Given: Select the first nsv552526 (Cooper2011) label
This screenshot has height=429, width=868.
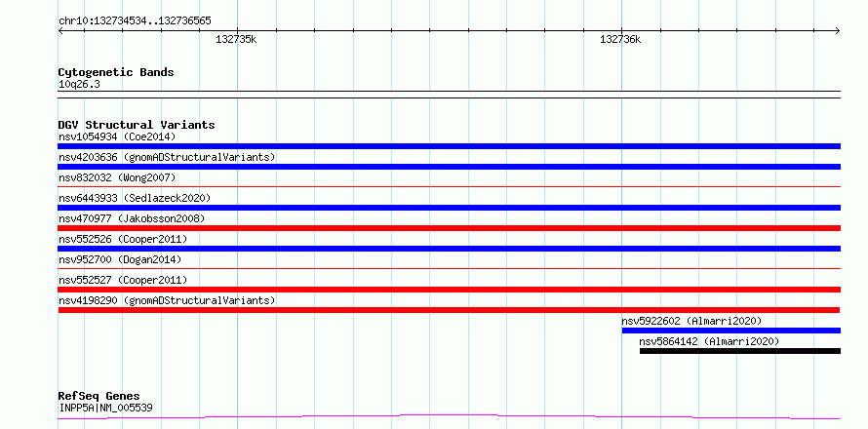Looking at the screenshot, I should click(123, 239).
